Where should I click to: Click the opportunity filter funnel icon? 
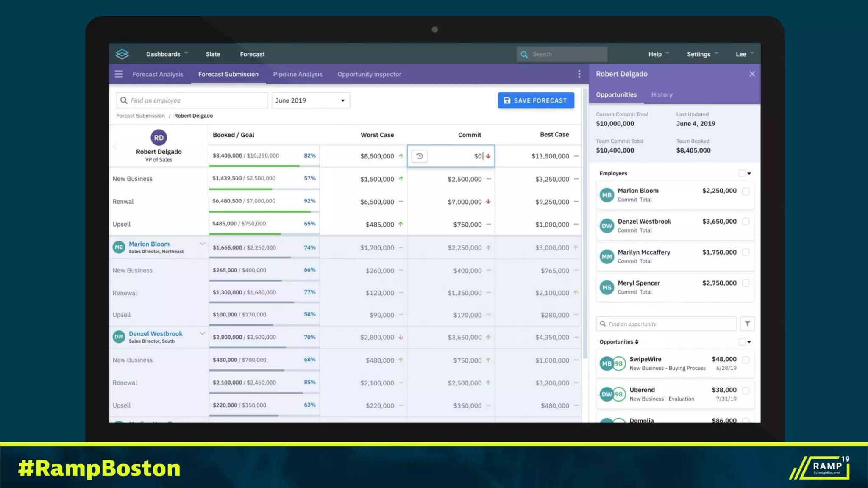(x=747, y=324)
